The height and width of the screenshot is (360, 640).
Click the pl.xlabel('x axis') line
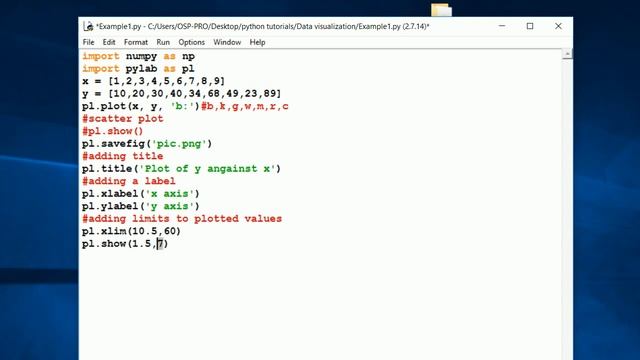(x=141, y=193)
